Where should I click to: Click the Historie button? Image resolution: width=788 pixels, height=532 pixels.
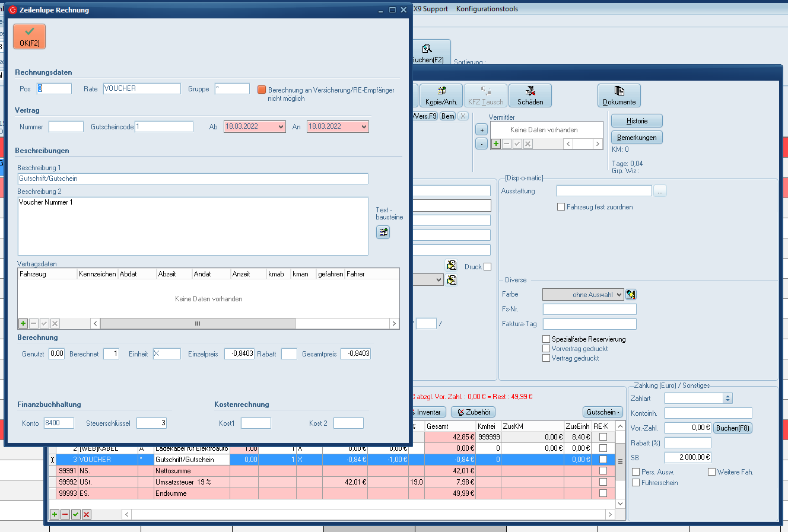pos(637,121)
